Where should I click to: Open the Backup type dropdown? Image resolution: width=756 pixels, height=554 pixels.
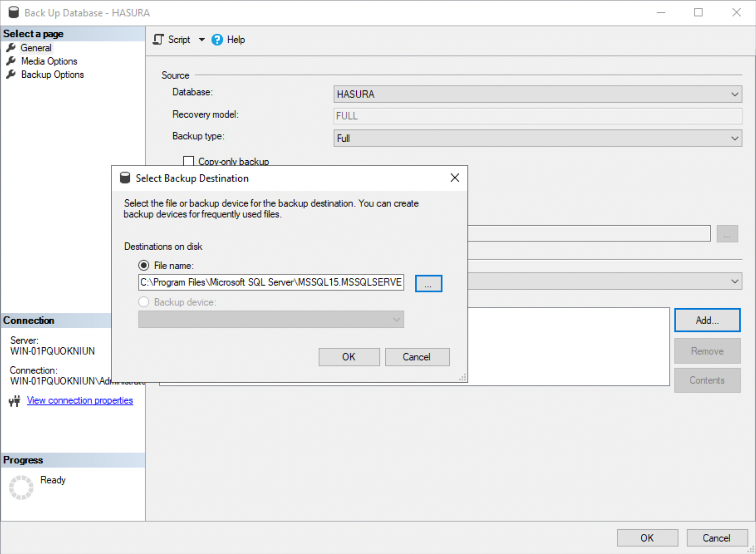(538, 138)
